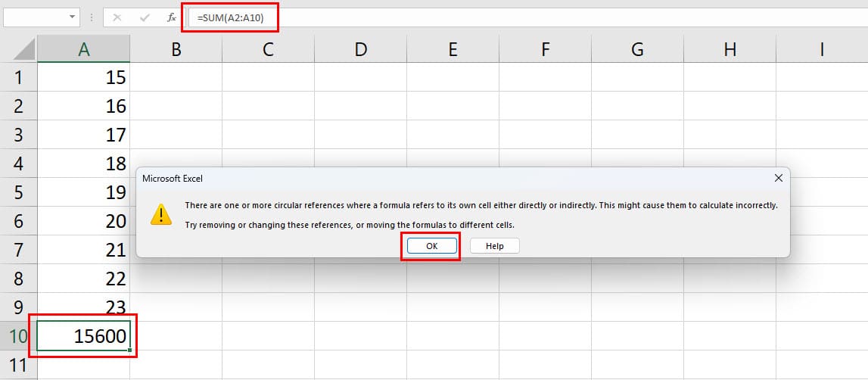868x380 pixels.
Task: Select column I header
Action: pyautogui.click(x=822, y=50)
